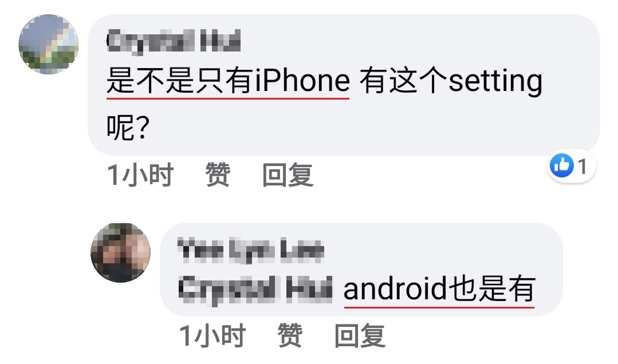618x364 pixels.
Task: Click the underlined text android也是有
Action: [x=439, y=289]
